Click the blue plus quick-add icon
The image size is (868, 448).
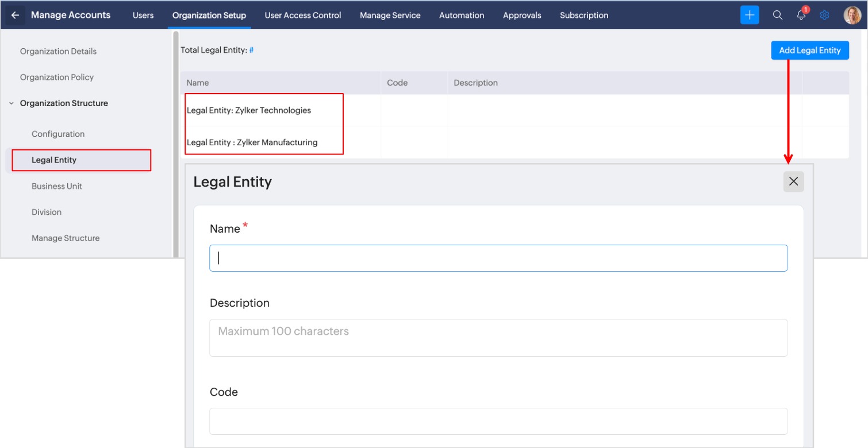point(750,16)
